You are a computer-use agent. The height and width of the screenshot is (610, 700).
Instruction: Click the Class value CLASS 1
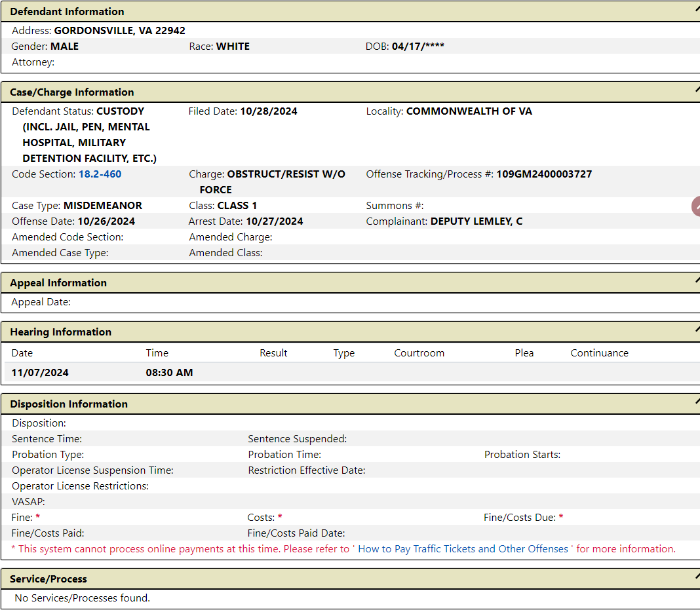[237, 206]
